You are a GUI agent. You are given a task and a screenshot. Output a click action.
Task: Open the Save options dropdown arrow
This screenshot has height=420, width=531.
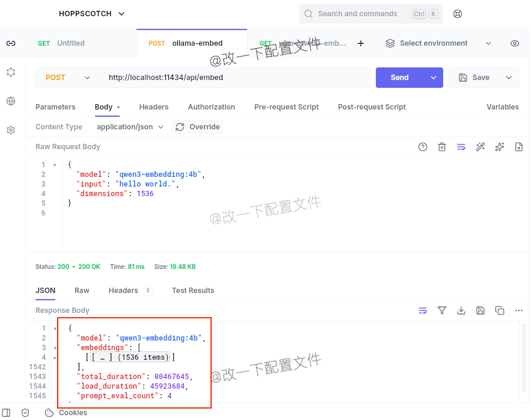[x=509, y=78]
